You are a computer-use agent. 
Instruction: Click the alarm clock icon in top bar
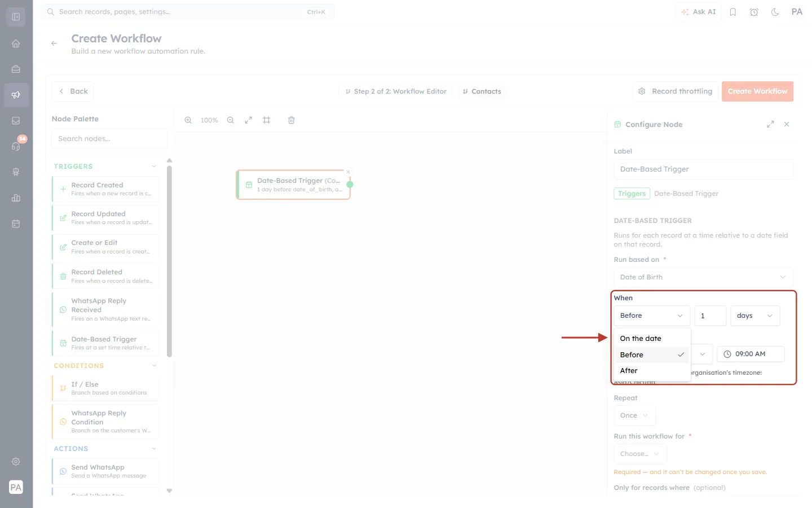point(754,12)
